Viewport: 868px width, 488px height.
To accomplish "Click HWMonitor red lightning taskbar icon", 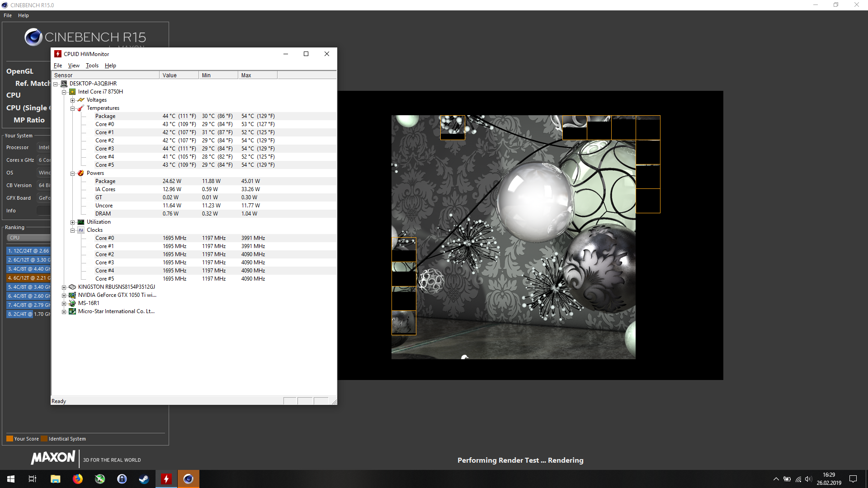I will pos(166,479).
